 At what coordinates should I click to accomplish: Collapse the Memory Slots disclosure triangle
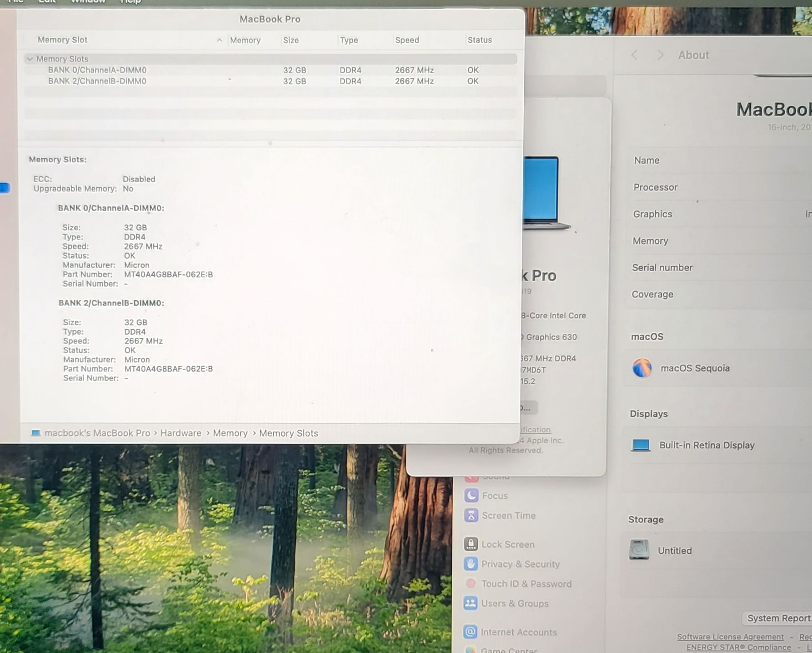30,59
